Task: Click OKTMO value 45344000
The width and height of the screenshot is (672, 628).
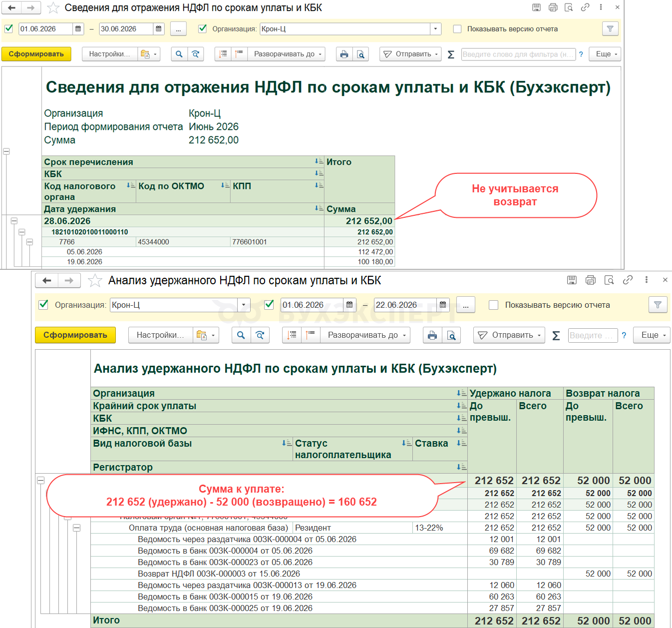Action: tap(153, 242)
